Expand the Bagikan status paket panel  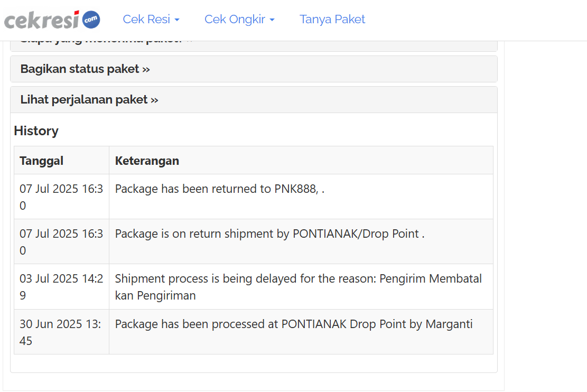pos(85,69)
